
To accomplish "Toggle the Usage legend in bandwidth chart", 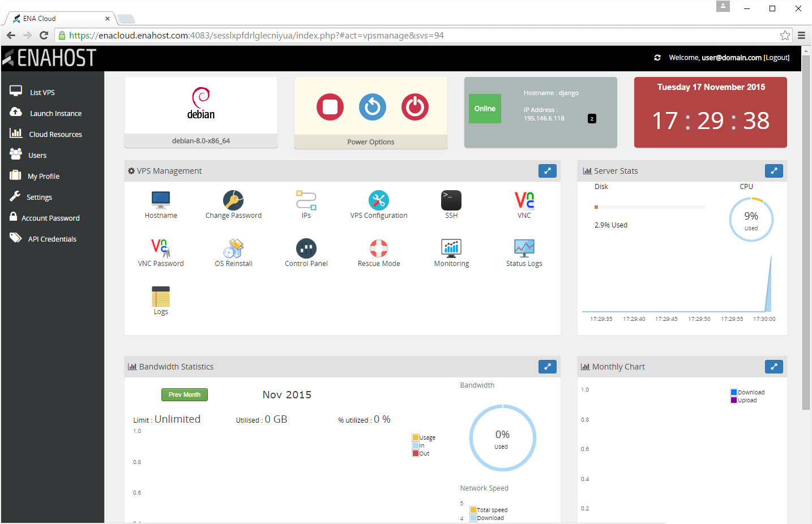I will click(424, 437).
